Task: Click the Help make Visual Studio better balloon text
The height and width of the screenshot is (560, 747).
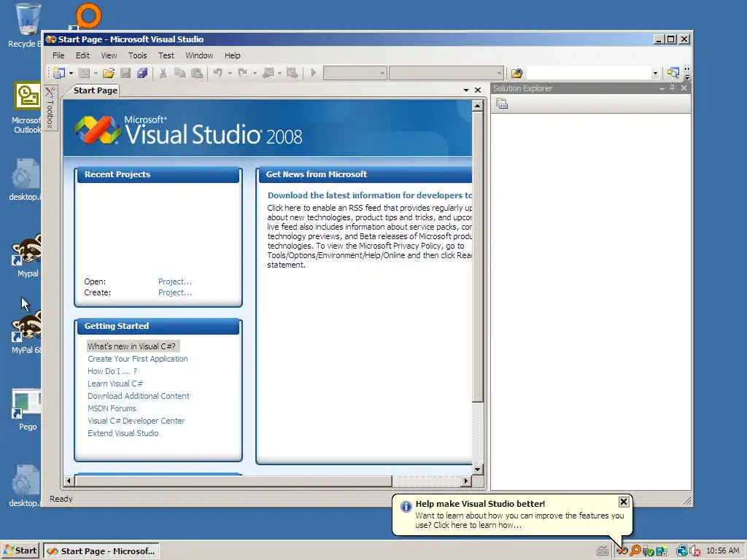Action: tap(519, 520)
